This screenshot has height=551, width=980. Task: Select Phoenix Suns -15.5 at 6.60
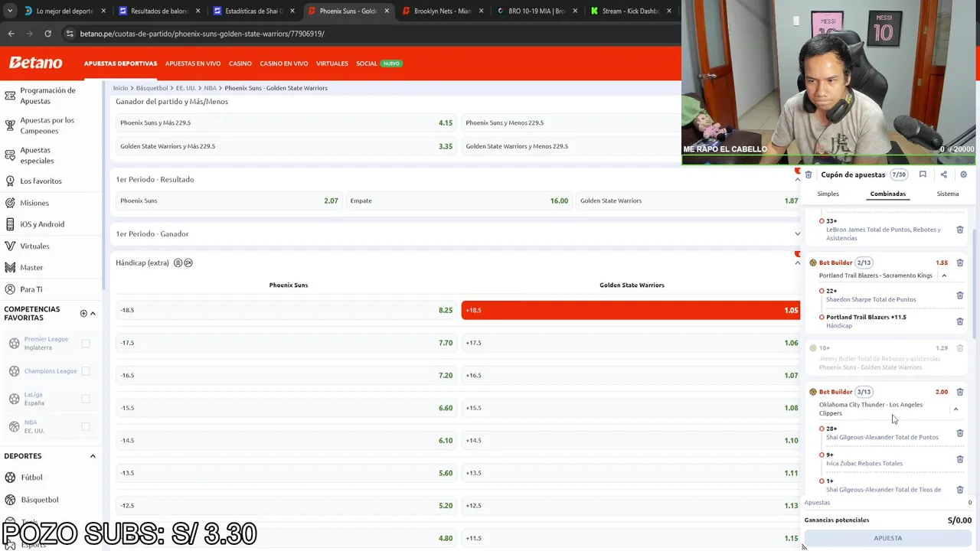pyautogui.click(x=286, y=408)
